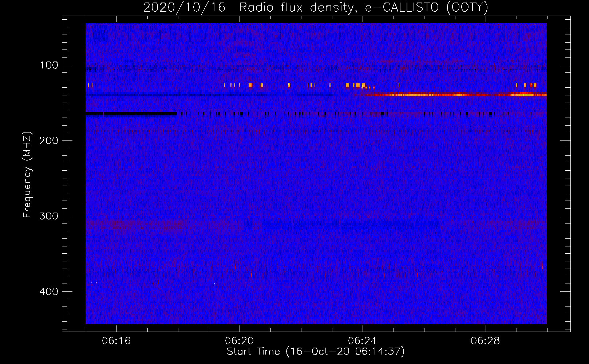Select the 06:24 time tick label
The height and width of the screenshot is (364, 589).
(x=363, y=341)
